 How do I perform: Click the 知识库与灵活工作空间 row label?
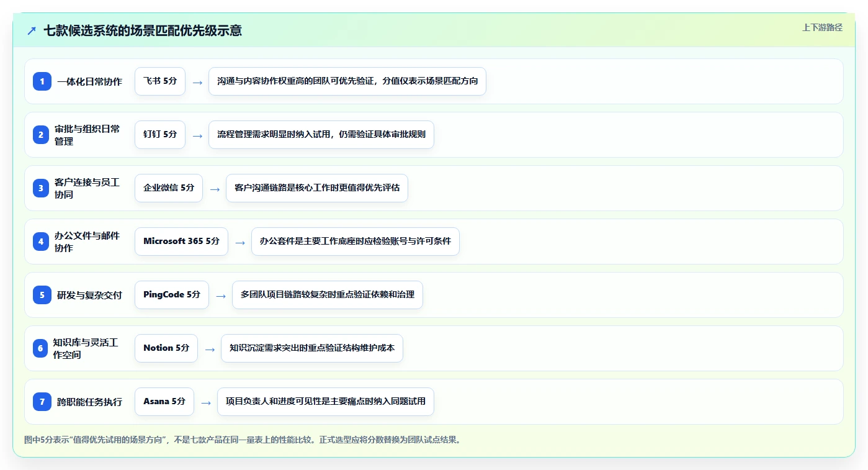pos(86,348)
